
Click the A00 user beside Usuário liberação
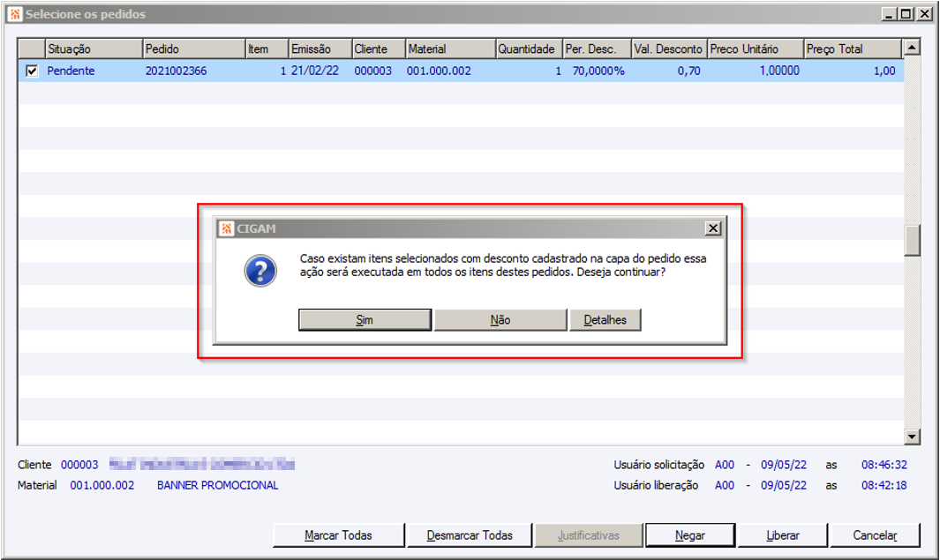click(x=724, y=485)
